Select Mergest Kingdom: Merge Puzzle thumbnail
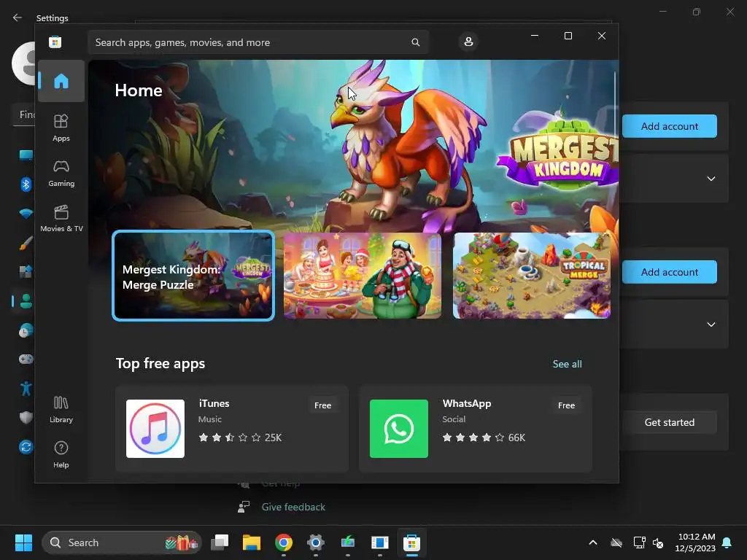This screenshot has width=747, height=560. pos(193,276)
